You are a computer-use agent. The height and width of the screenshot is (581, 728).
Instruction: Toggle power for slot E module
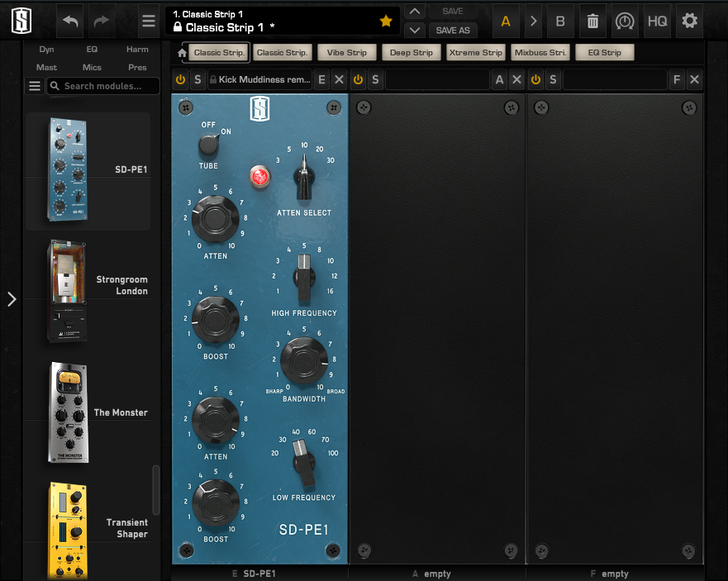coord(181,79)
